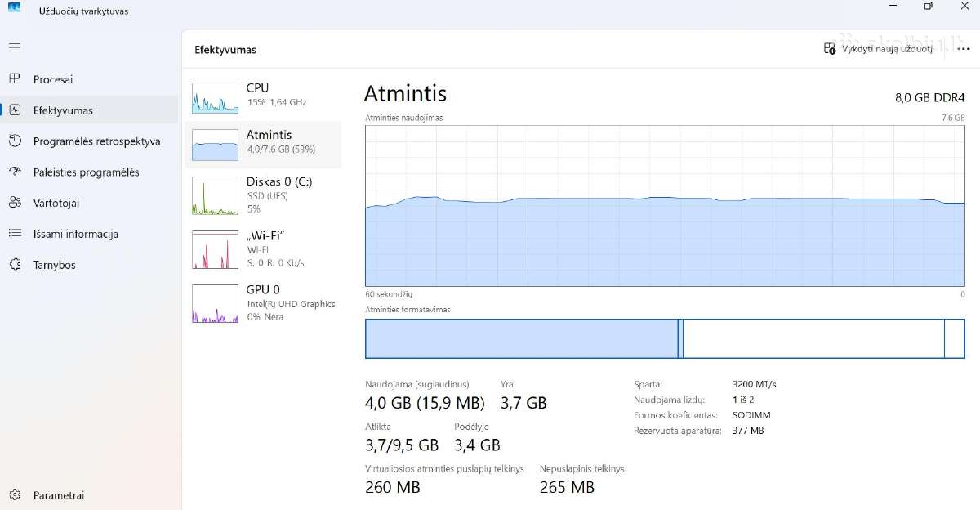Select the 4,0 GB (15,9 MB) value

point(425,403)
